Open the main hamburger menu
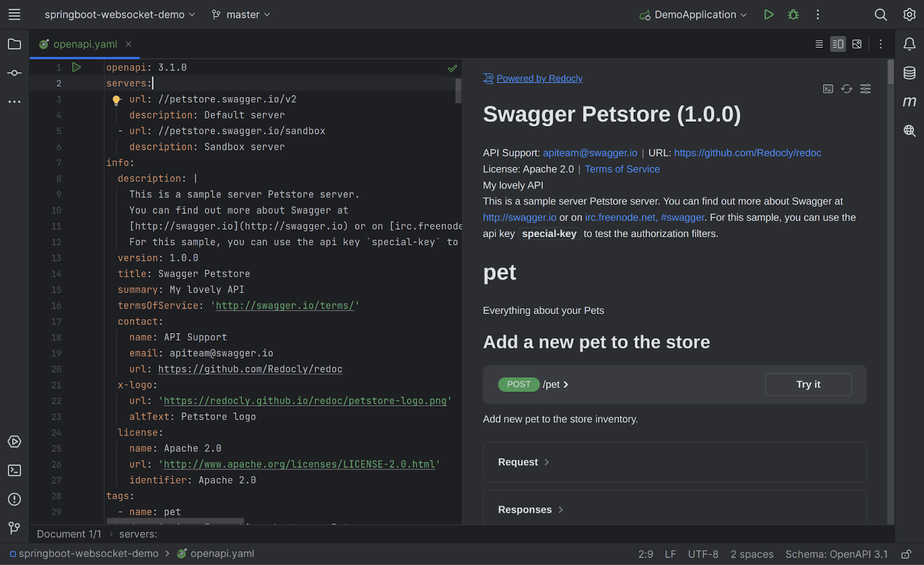924x565 pixels. pyautogui.click(x=14, y=14)
